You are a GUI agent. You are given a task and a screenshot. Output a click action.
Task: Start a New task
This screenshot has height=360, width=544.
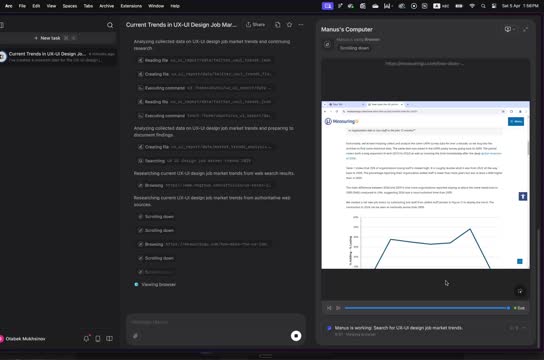click(47, 38)
